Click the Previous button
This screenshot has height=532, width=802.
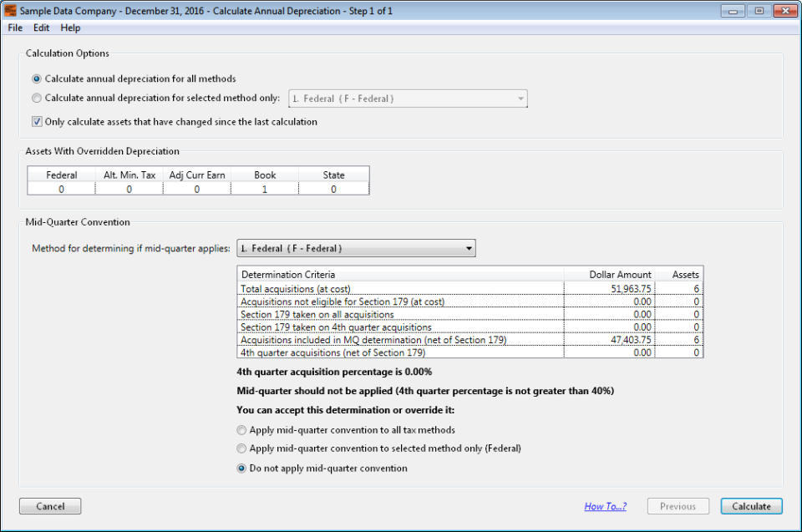click(678, 506)
